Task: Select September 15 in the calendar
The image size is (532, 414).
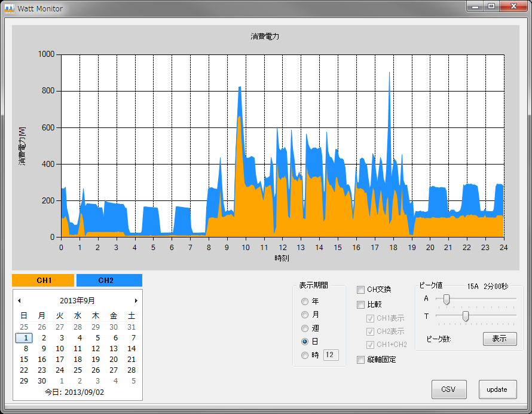Action: pos(24,360)
